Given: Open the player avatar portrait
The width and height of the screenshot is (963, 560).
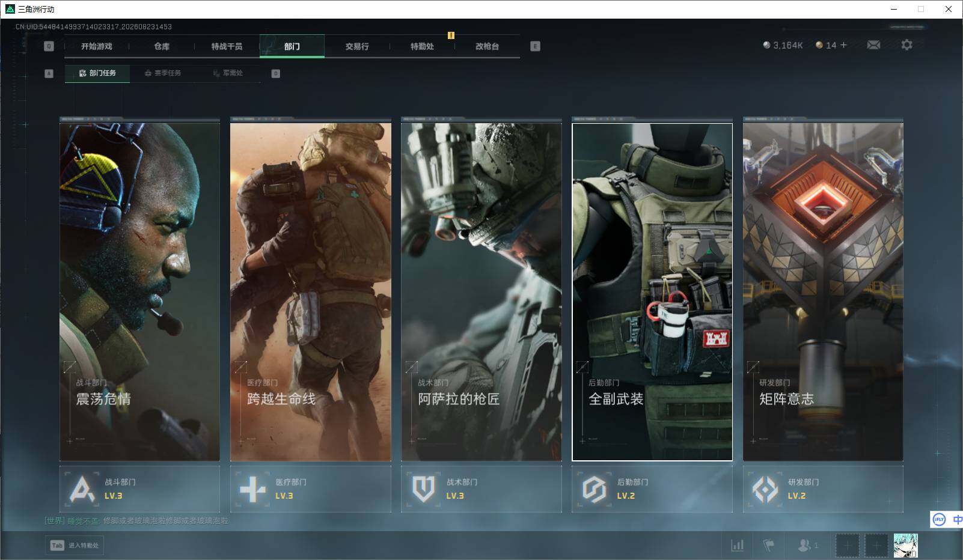Looking at the screenshot, I should pos(905,546).
